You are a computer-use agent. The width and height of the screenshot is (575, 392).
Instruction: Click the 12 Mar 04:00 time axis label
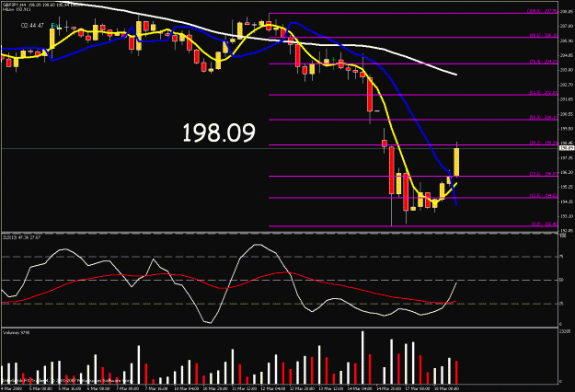point(275,388)
